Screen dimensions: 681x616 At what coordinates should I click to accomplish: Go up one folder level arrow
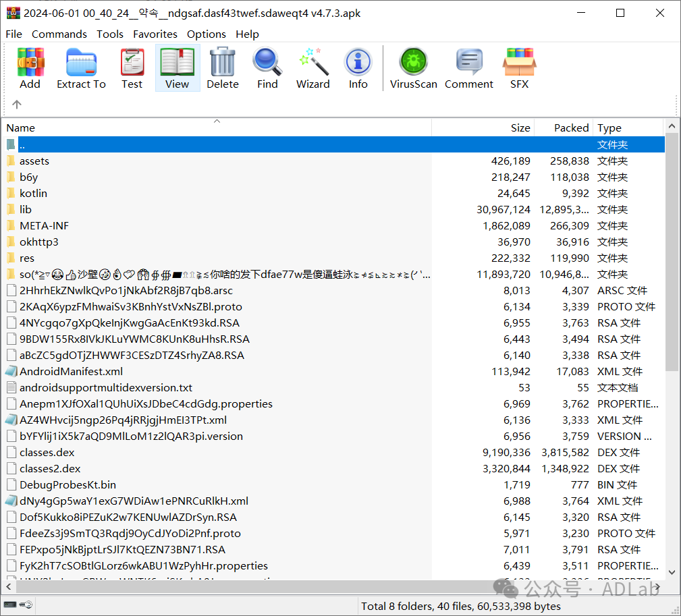(17, 104)
